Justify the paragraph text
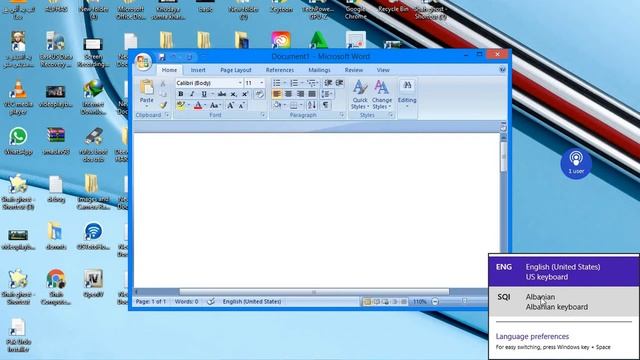 (312, 94)
